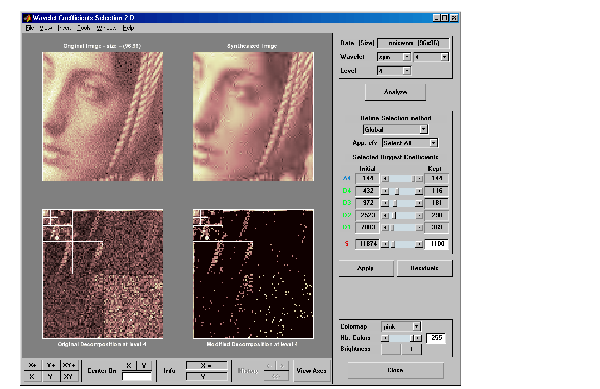Click the right arrow of the D1 slider

pyautogui.click(x=419, y=228)
